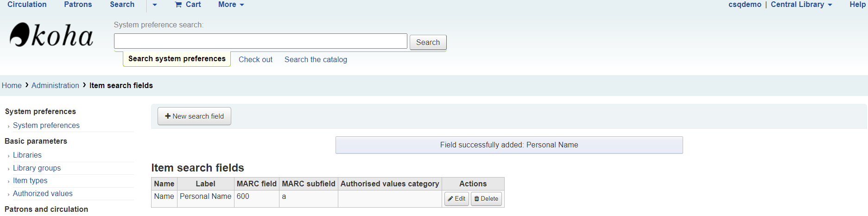Open Library groups in sidebar

[x=37, y=168]
